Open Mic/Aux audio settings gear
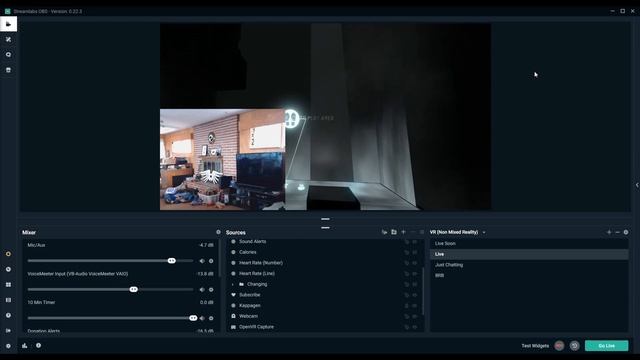 [x=211, y=261]
